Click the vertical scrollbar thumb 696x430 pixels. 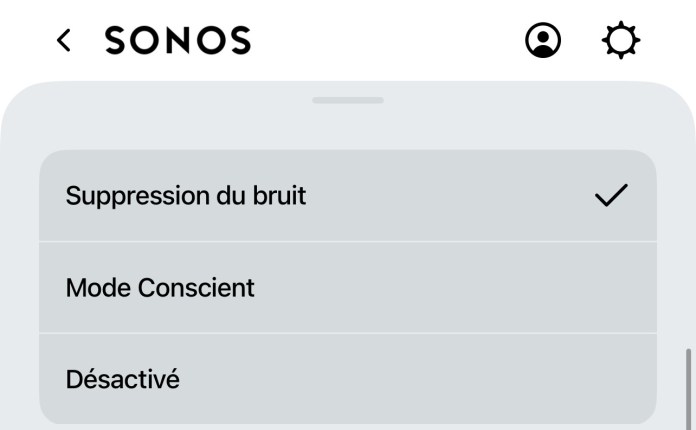point(688,389)
